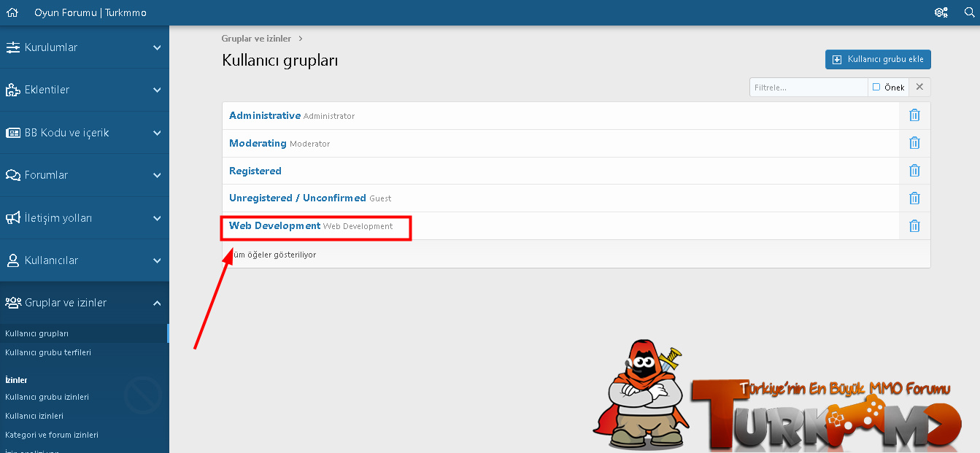
Task: Click Kullanıcı grubu ekle button
Action: click(878, 60)
